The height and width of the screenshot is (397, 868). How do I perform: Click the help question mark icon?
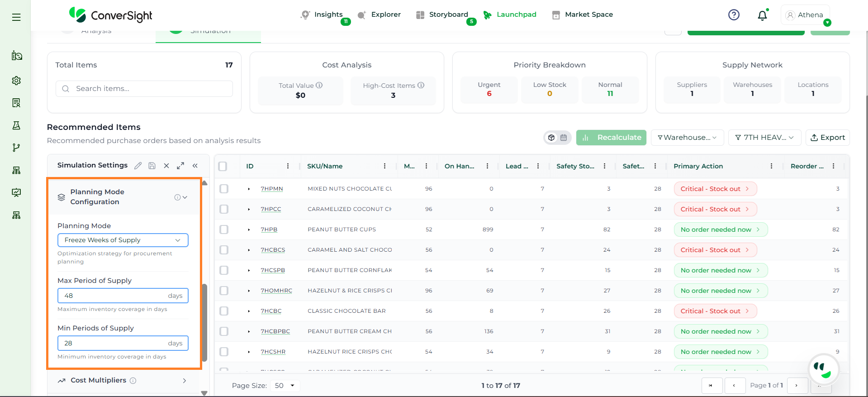[734, 15]
